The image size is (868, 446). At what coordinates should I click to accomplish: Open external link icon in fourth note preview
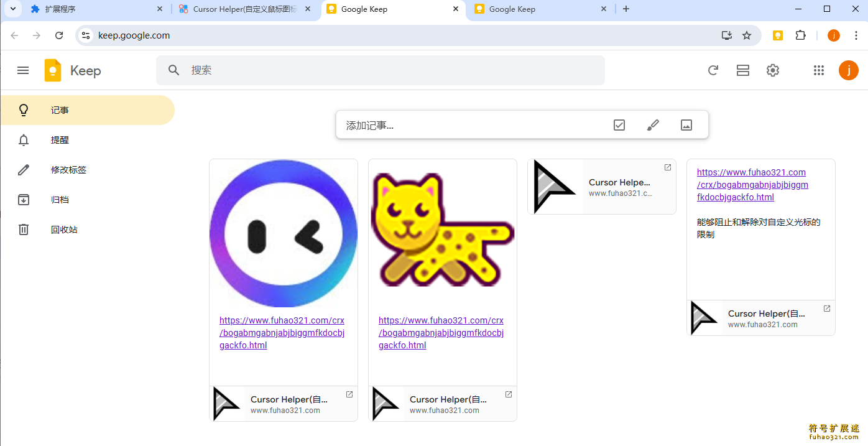[827, 309]
